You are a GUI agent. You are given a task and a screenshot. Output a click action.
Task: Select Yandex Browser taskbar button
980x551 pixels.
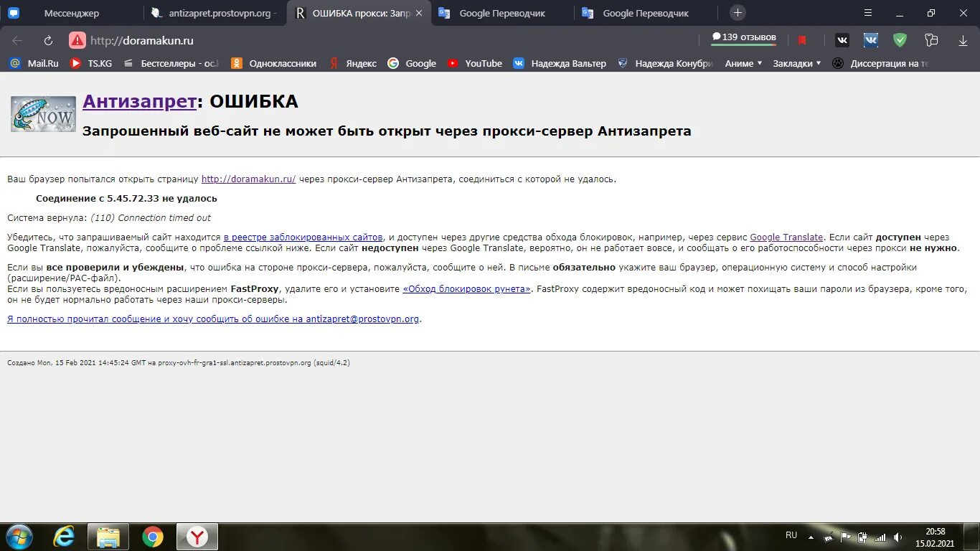tap(197, 537)
